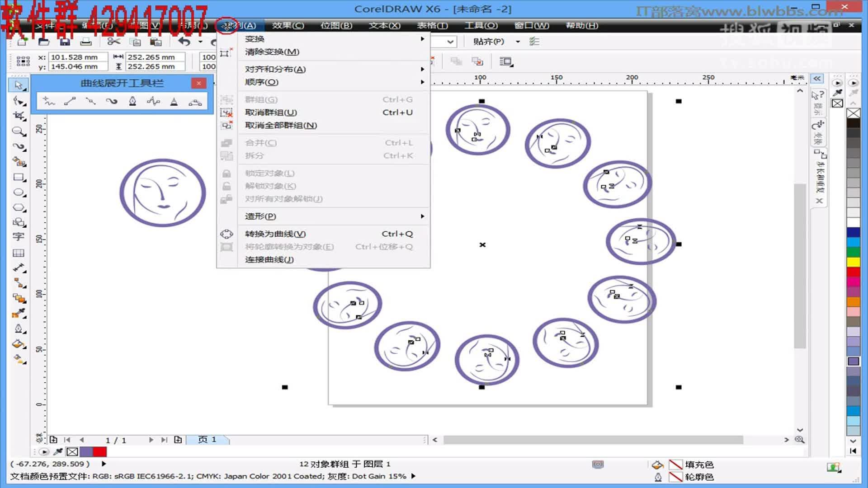Edit the x position coordinate field
This screenshot has width=868, height=488.
pos(78,57)
